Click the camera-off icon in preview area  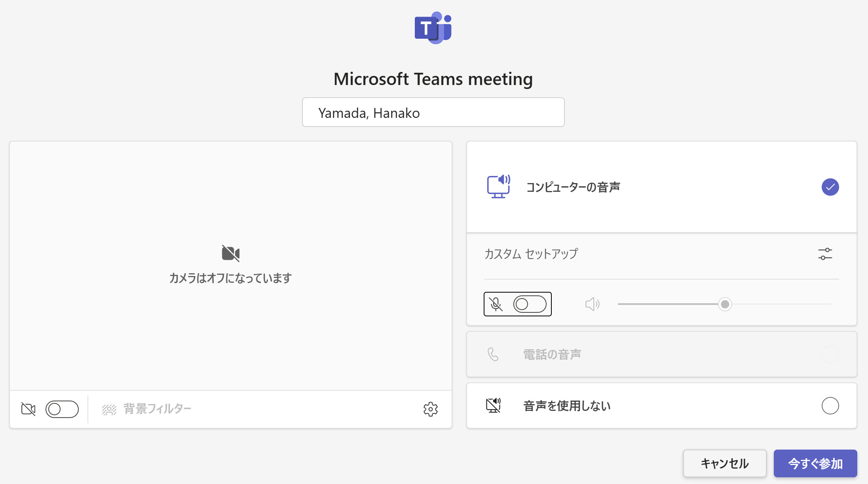[231, 253]
